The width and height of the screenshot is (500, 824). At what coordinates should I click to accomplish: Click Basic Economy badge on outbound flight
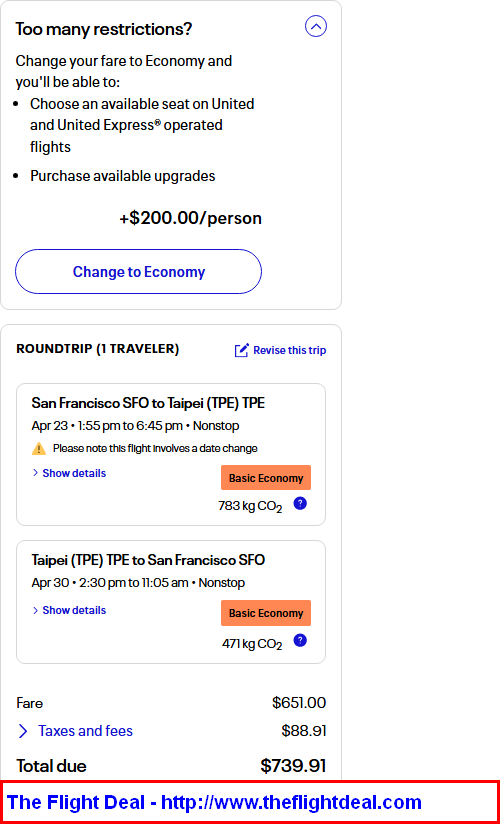(x=266, y=478)
